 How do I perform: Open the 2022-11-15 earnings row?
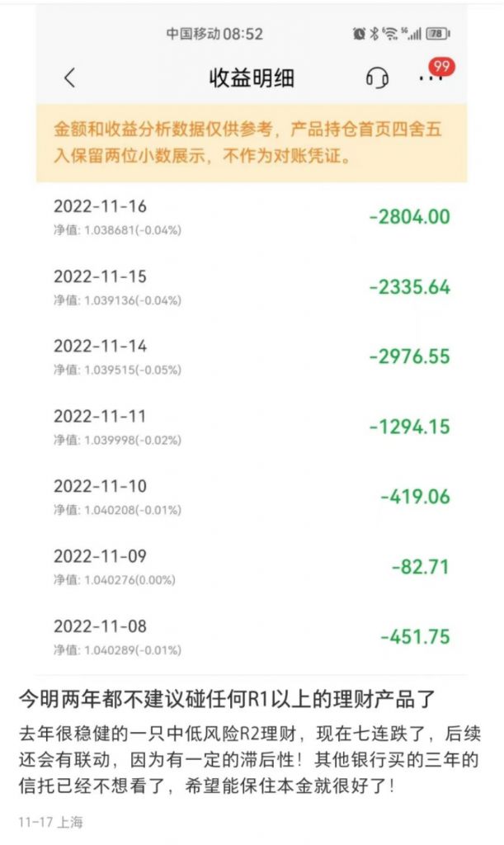(x=252, y=287)
